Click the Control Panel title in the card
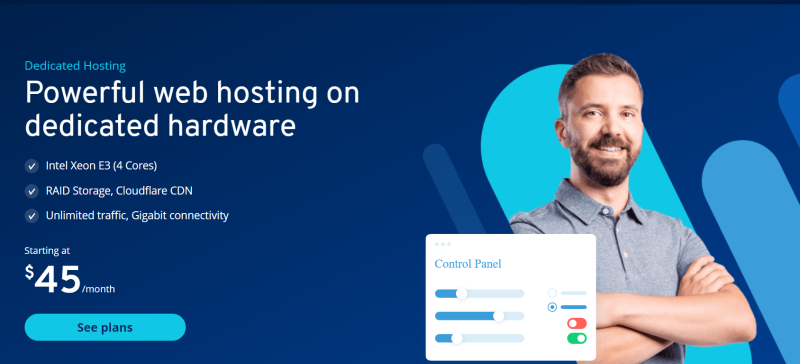This screenshot has height=364, width=800. [468, 264]
